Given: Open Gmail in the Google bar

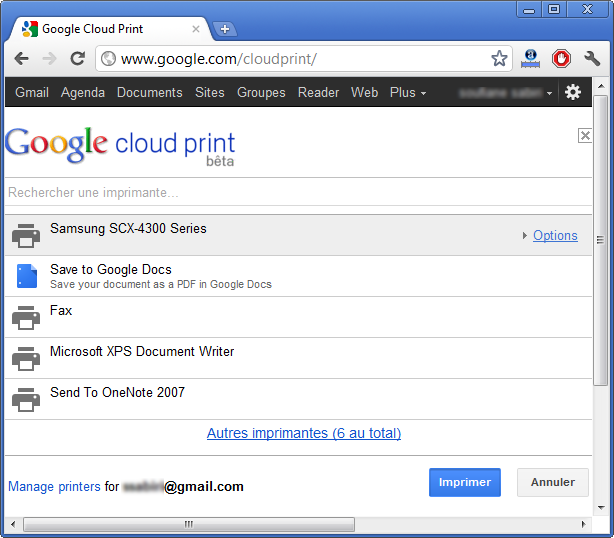Looking at the screenshot, I should tap(32, 92).
